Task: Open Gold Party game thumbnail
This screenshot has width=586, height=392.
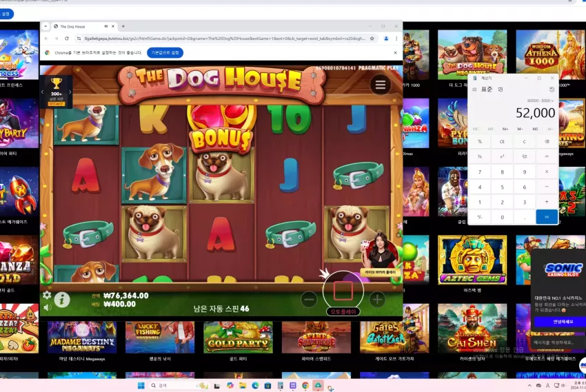Action: coord(238,338)
